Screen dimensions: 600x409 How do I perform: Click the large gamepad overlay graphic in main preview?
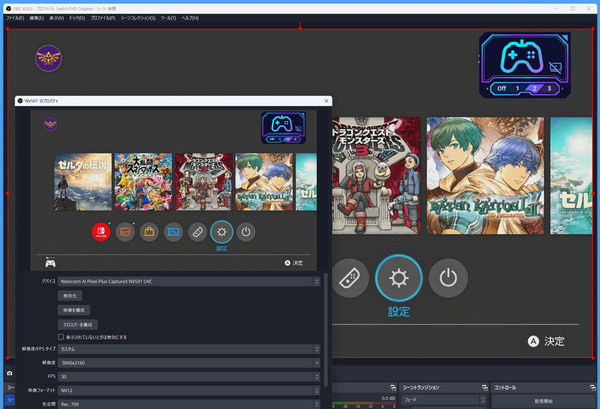coord(525,65)
